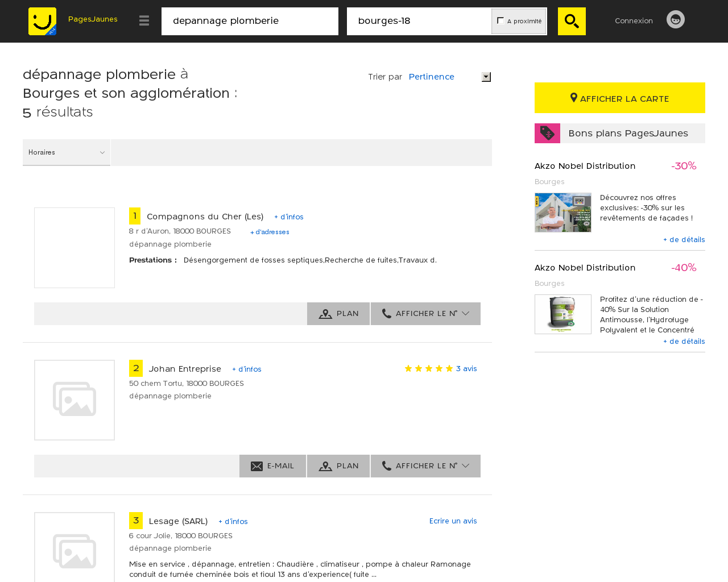Viewport: 728px width, 582px height.
Task: Open '+ d'adresses' for Compagnons du Cher
Action: pyautogui.click(x=270, y=232)
